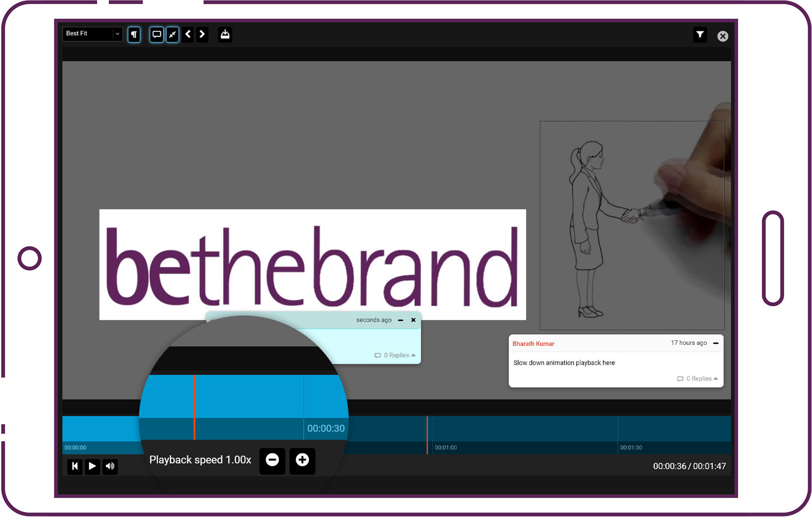
Task: Toggle the collapse arrows button
Action: point(173,34)
